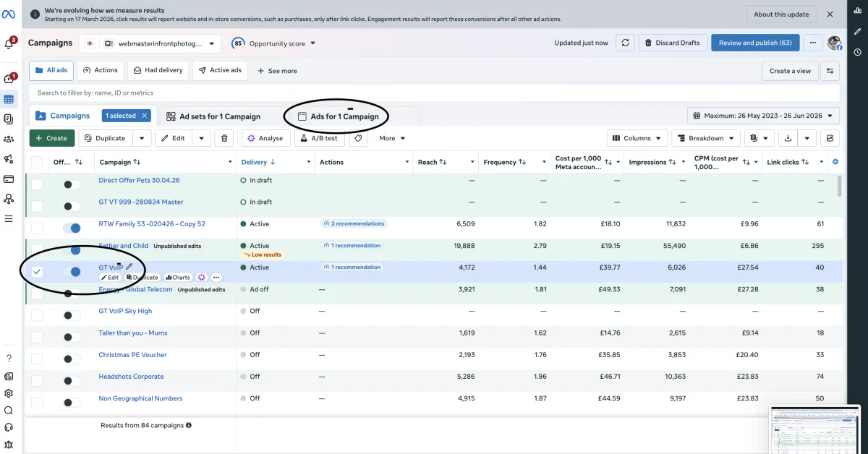Click the Analyse button
This screenshot has width=868, height=454.
tap(265, 138)
